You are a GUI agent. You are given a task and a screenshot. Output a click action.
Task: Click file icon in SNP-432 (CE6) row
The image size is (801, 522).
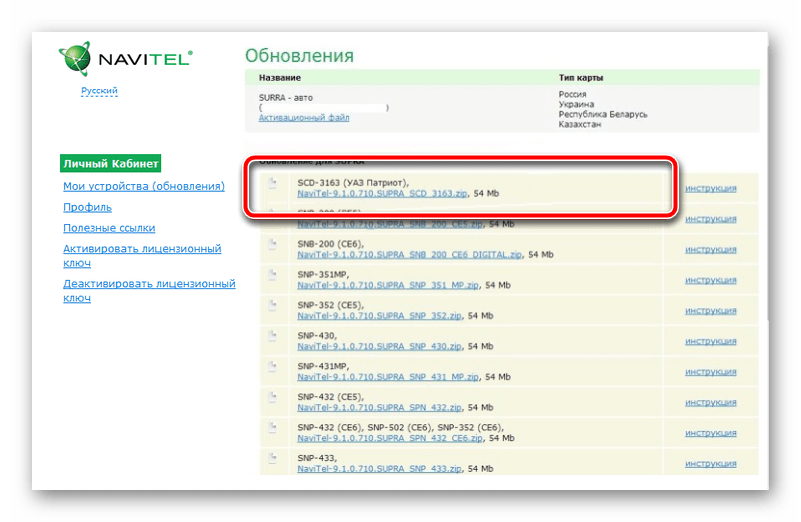tap(273, 428)
